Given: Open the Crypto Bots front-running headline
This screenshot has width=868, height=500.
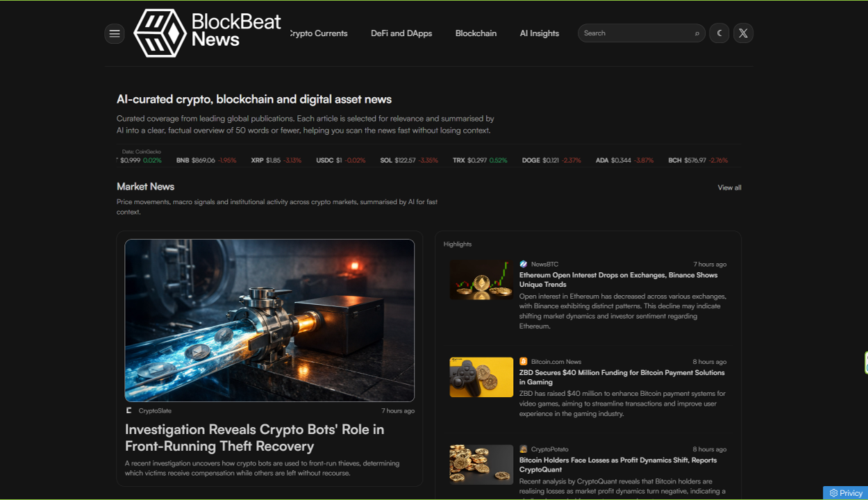Looking at the screenshot, I should [x=254, y=437].
